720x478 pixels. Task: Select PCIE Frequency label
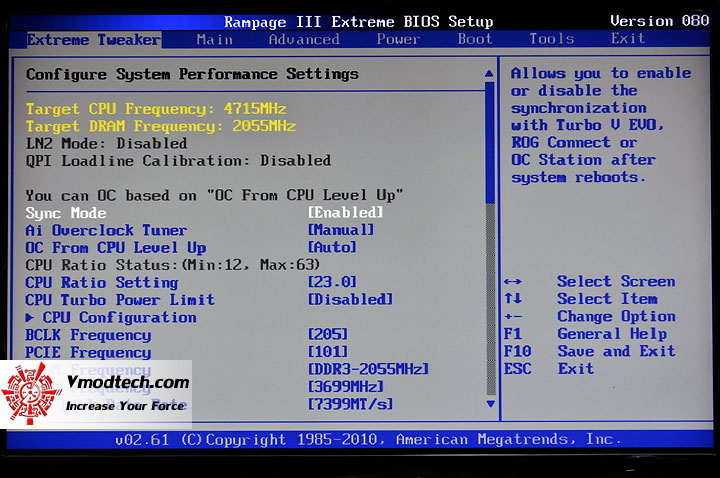[88, 353]
